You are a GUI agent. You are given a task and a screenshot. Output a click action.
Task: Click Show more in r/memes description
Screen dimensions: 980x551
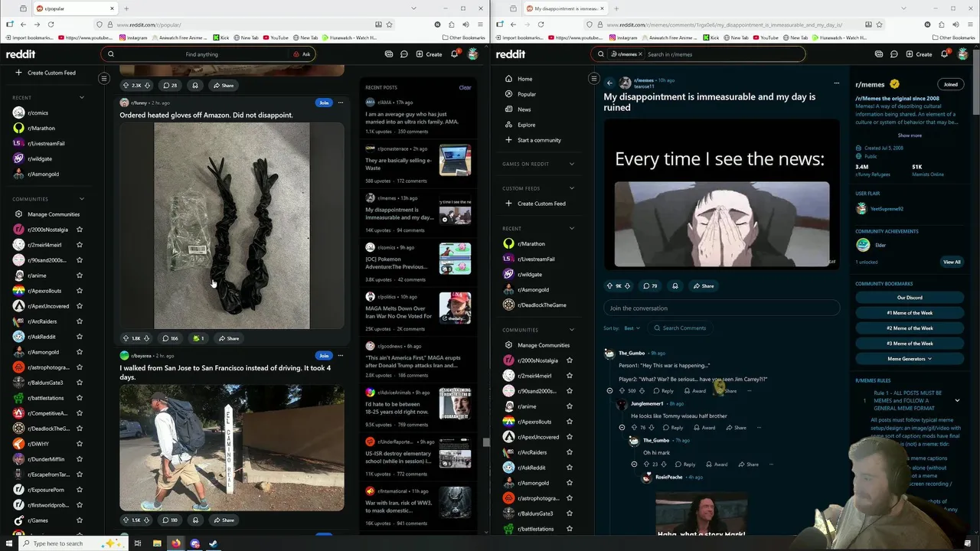pos(910,135)
